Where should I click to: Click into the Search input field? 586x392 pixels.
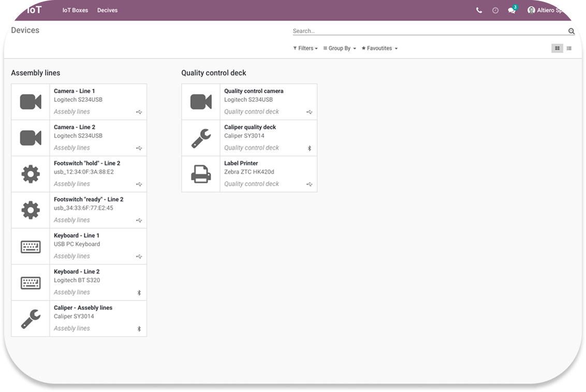coord(430,31)
